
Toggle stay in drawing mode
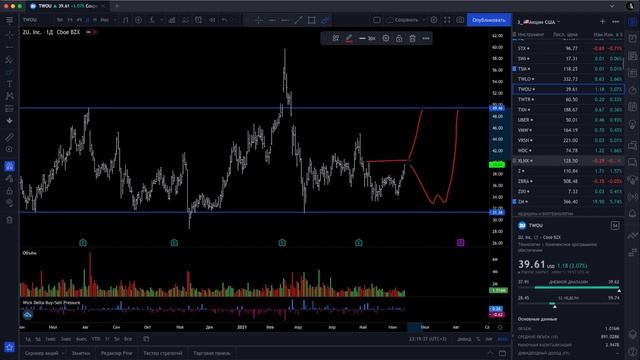(x=9, y=178)
